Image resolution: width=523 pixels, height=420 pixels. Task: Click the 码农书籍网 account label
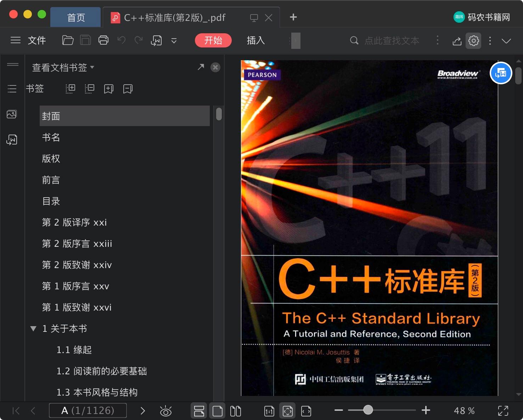482,17
